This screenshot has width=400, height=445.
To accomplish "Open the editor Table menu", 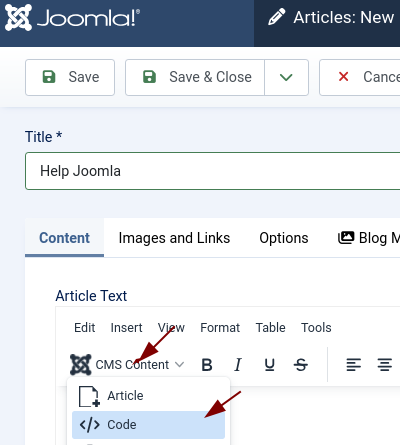I will (270, 328).
